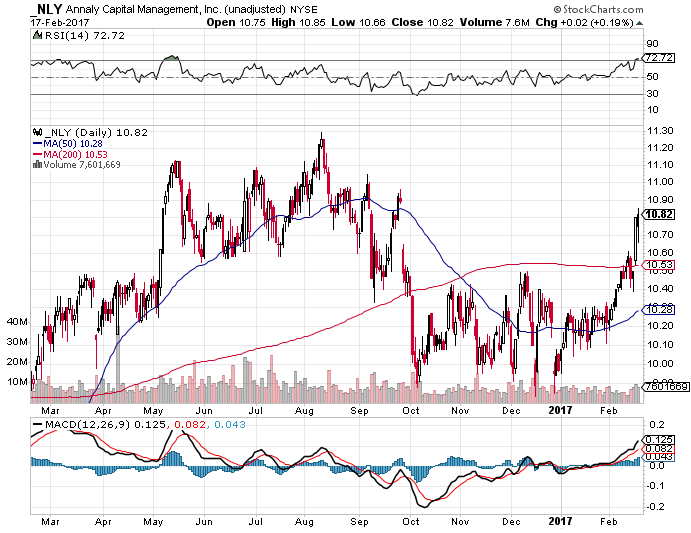Click the blue MA(50) legend line swatch
Screen dimensions: 691x533
tap(37, 143)
